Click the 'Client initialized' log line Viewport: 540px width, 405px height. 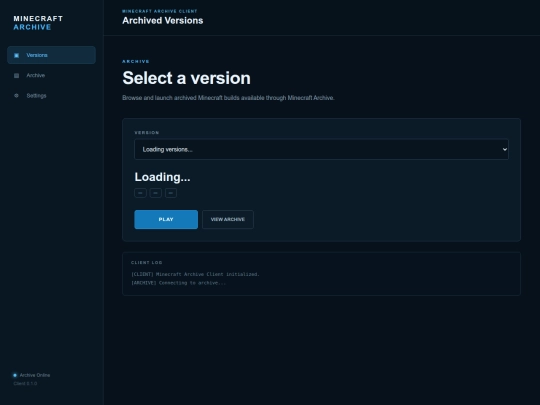click(x=195, y=274)
